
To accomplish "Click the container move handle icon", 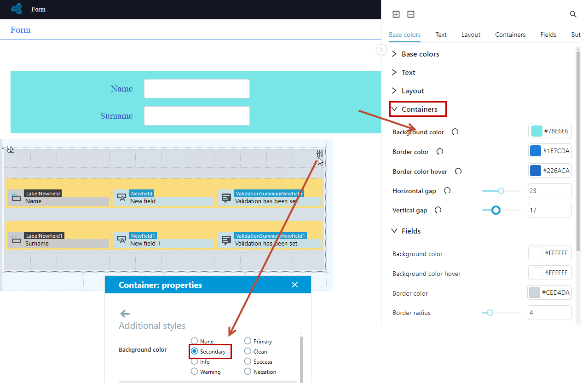I will (x=11, y=149).
